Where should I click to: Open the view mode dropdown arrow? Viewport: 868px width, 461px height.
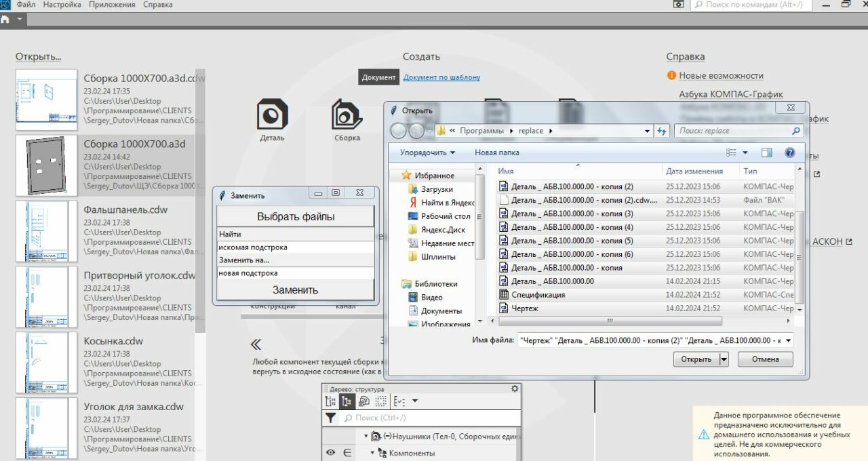tap(745, 153)
